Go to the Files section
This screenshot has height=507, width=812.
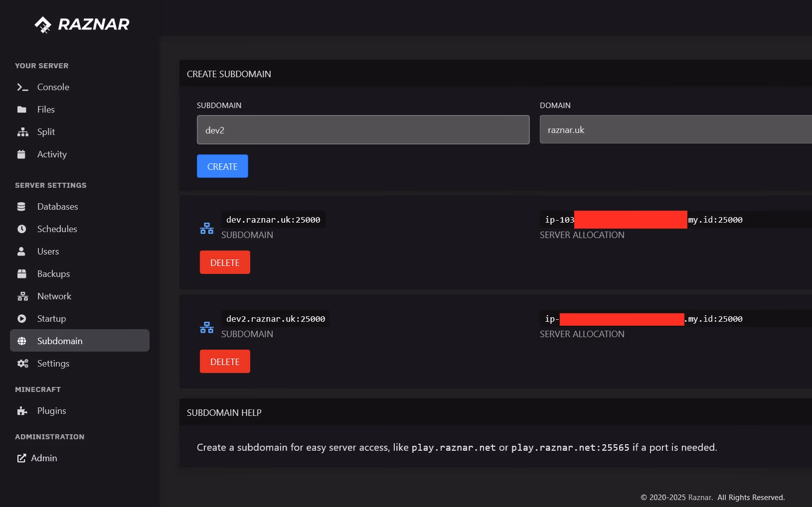pyautogui.click(x=80, y=110)
